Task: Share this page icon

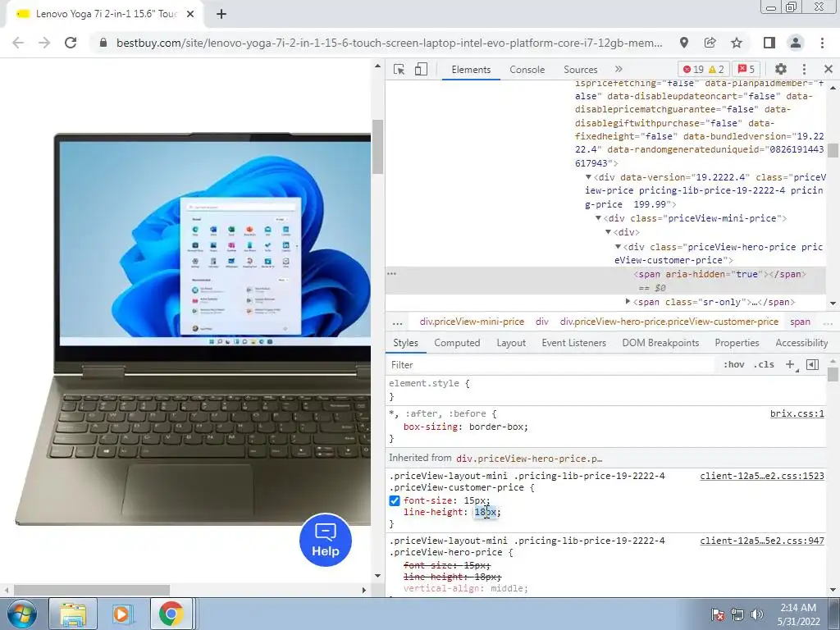Action: pos(710,43)
